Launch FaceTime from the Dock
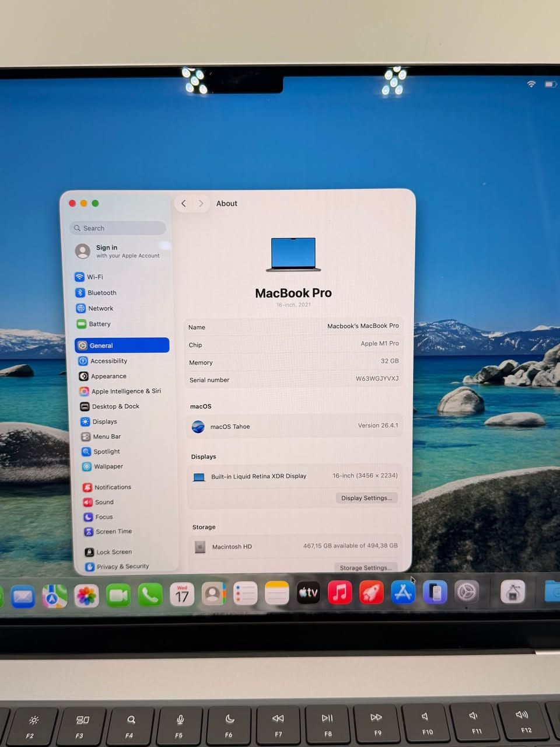The width and height of the screenshot is (560, 747). point(118,595)
